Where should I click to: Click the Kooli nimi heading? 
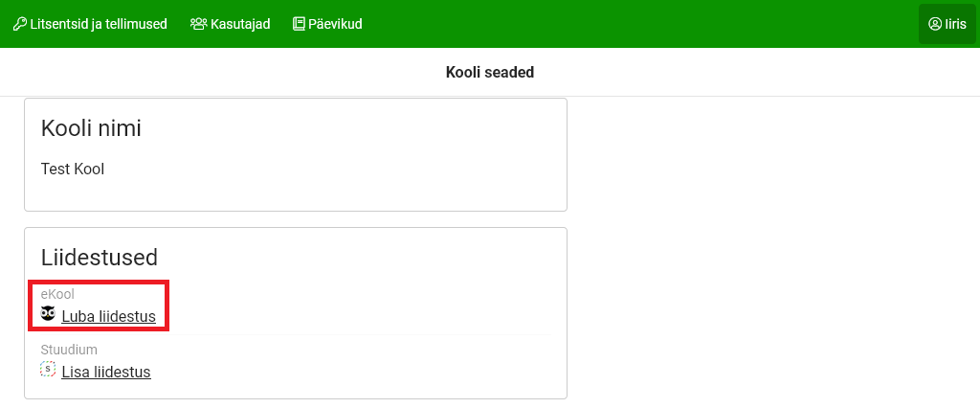pos(91,128)
